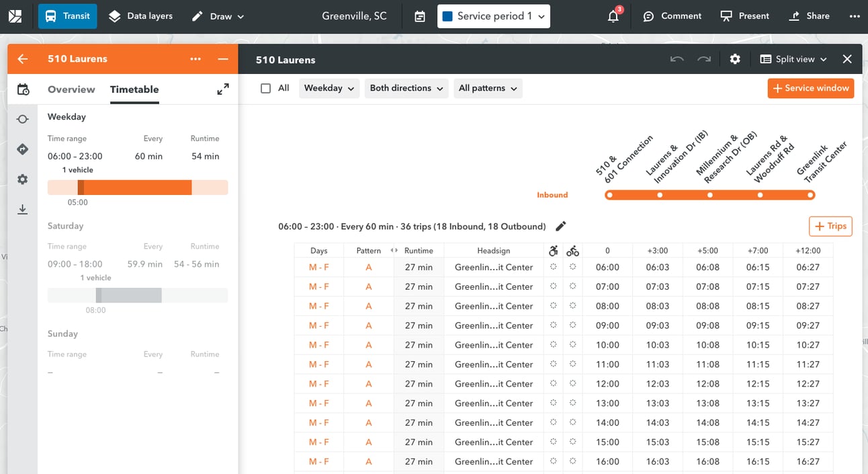Screen dimensions: 868x474
Task: Click the back arrow in 510 Laurens header
Action: 23,59
